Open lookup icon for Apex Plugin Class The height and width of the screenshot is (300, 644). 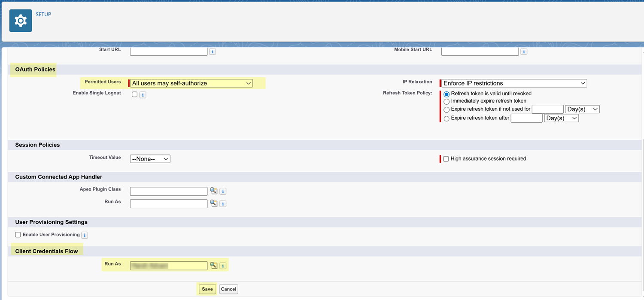[213, 191]
